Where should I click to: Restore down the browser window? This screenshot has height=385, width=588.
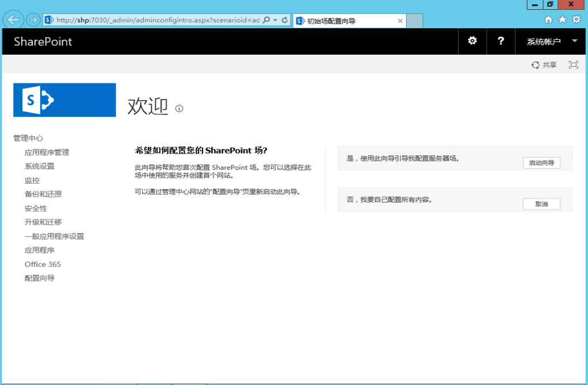pyautogui.click(x=550, y=5)
